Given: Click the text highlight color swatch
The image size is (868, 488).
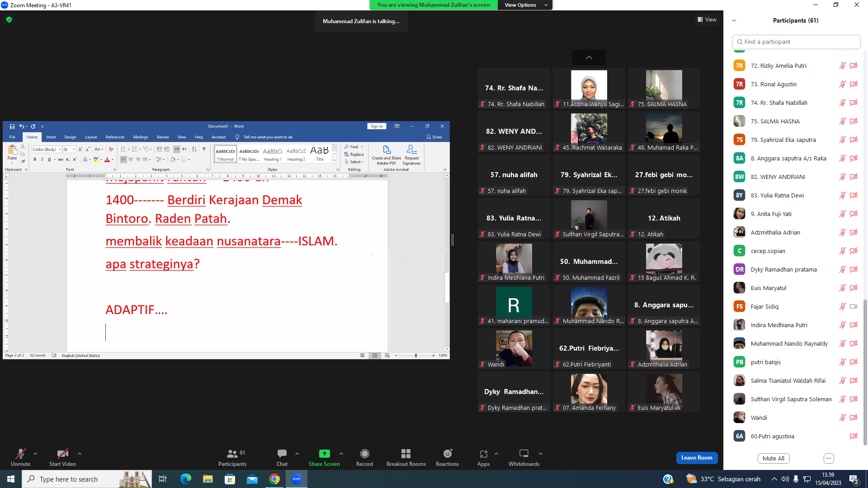Looking at the screenshot, I should pyautogui.click(x=95, y=160).
